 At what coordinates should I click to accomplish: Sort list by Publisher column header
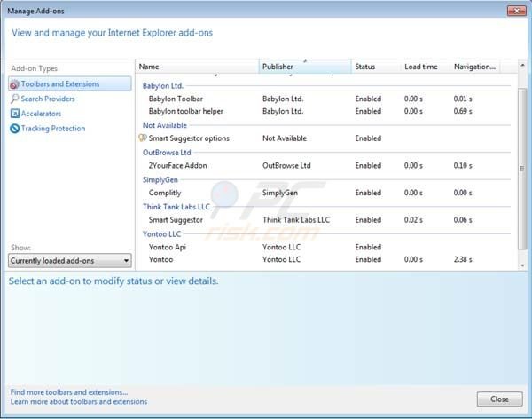[x=305, y=67]
